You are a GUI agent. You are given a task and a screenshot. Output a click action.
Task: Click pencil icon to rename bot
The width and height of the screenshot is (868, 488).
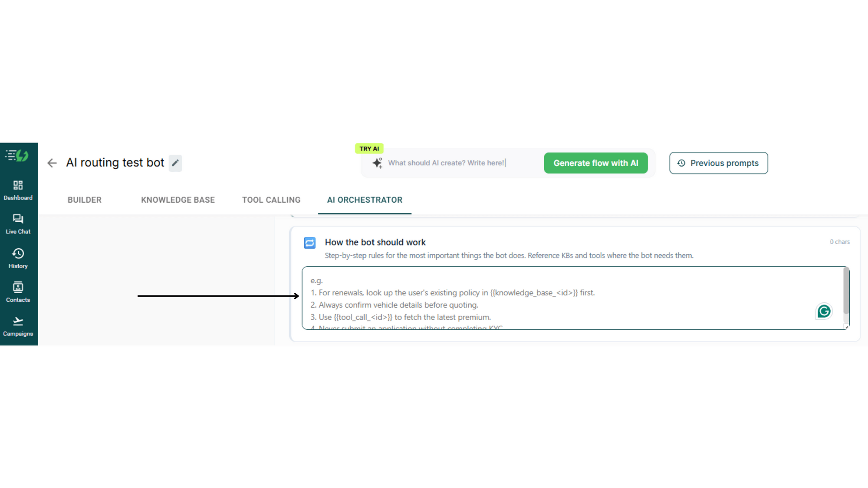[175, 163]
